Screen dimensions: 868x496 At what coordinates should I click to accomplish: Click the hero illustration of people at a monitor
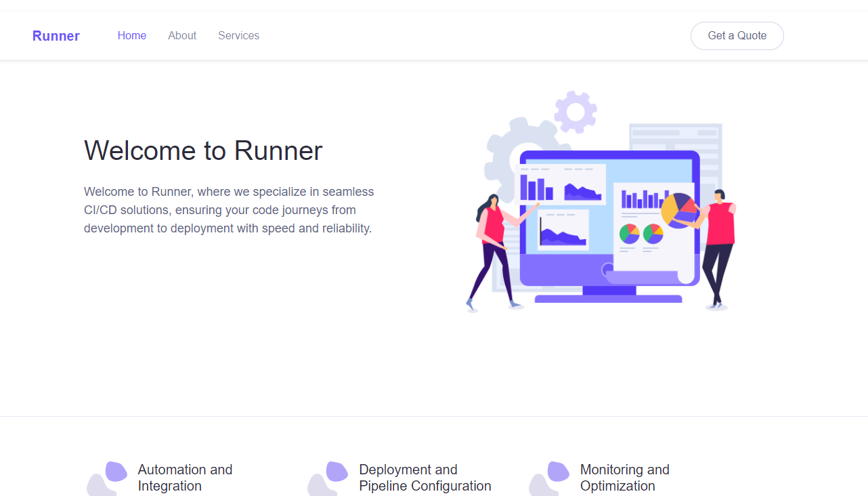599,203
